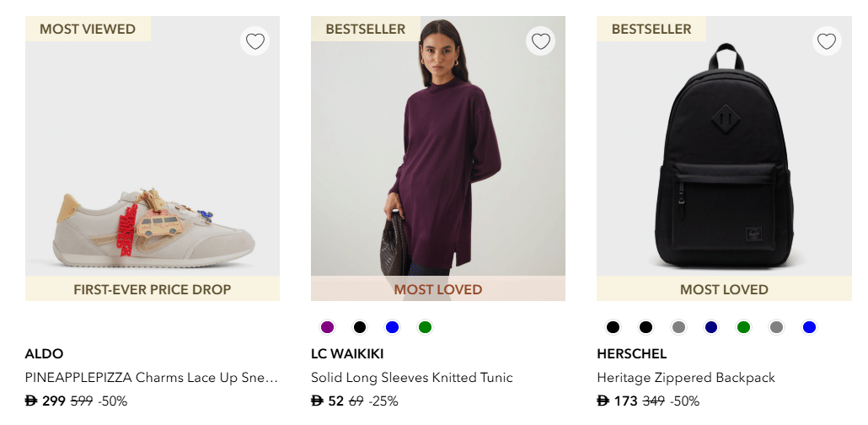The height and width of the screenshot is (425, 868).
Task: Click the Solid Long Sleeves Knitted Tunic title
Action: pyautogui.click(x=411, y=377)
